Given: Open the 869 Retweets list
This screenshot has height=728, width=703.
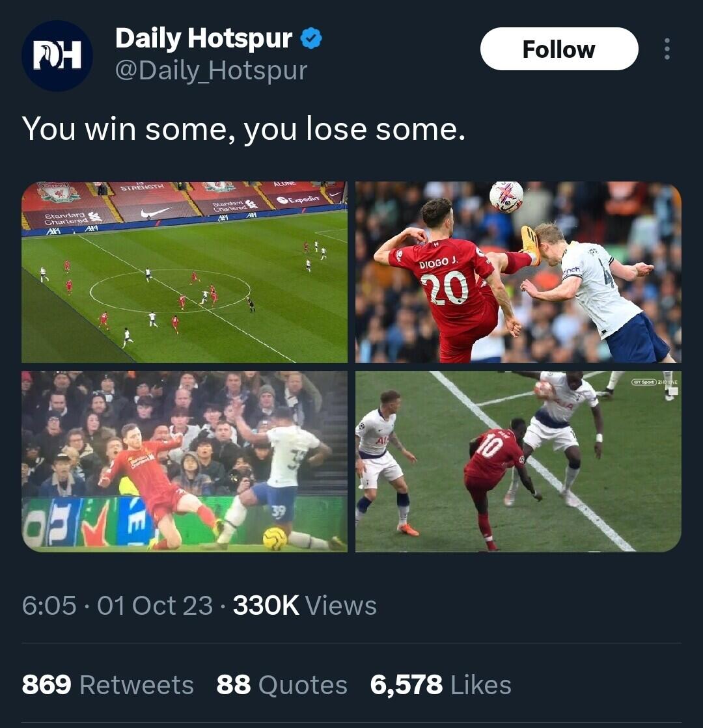Looking at the screenshot, I should coord(108,685).
